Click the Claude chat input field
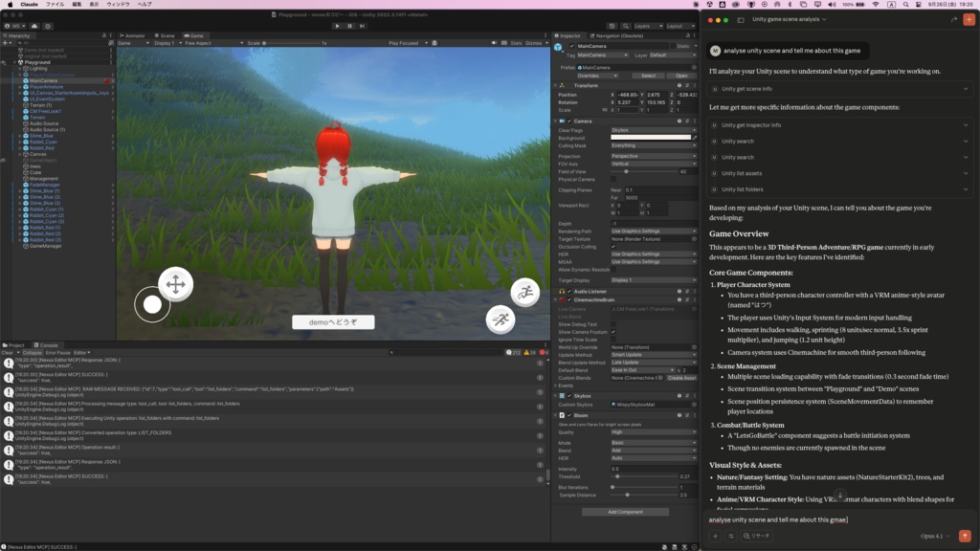 click(x=813, y=522)
